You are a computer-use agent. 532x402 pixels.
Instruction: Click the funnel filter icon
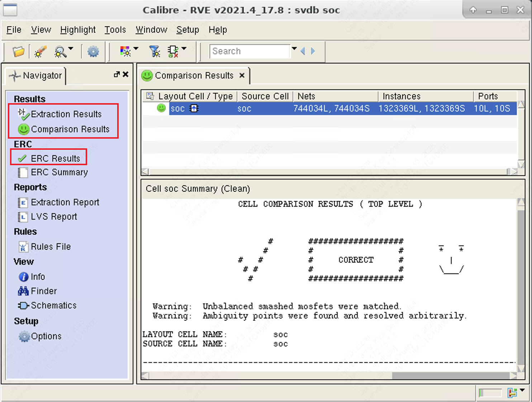[155, 52]
